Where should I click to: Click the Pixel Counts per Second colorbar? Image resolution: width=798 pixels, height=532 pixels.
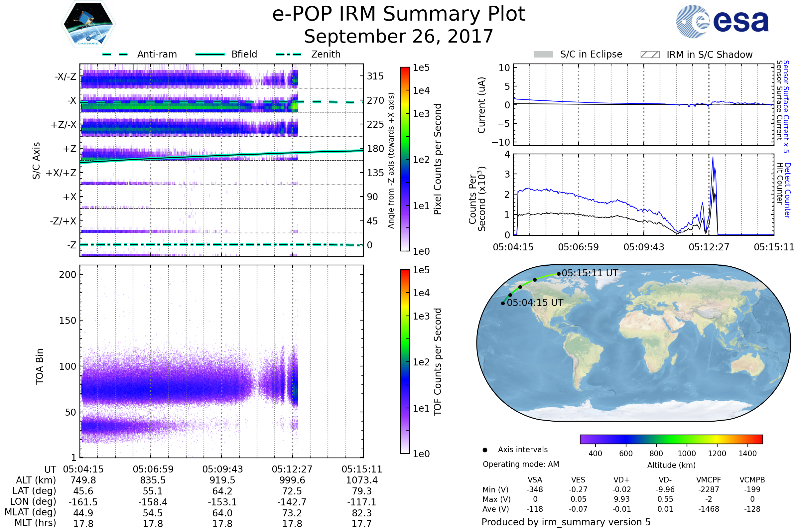coord(405,160)
